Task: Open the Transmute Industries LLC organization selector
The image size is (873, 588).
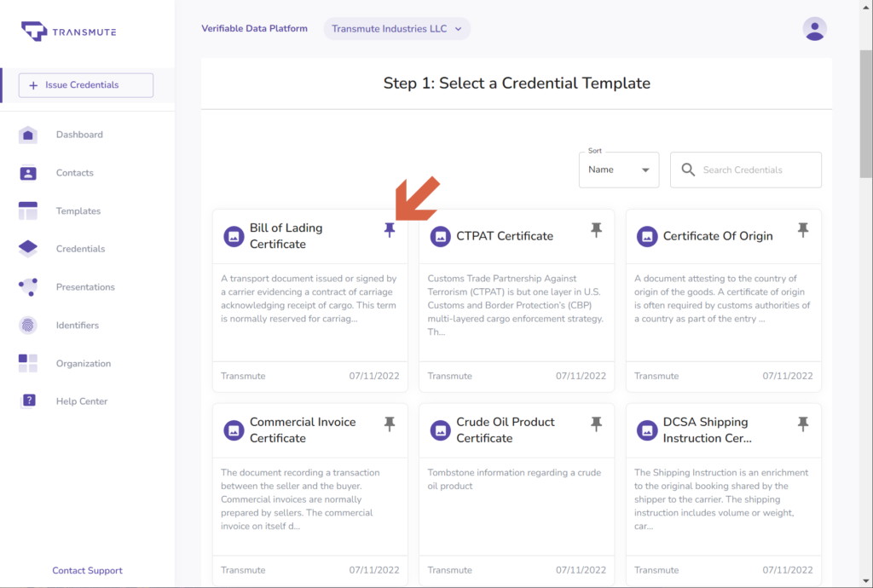Action: [x=397, y=29]
